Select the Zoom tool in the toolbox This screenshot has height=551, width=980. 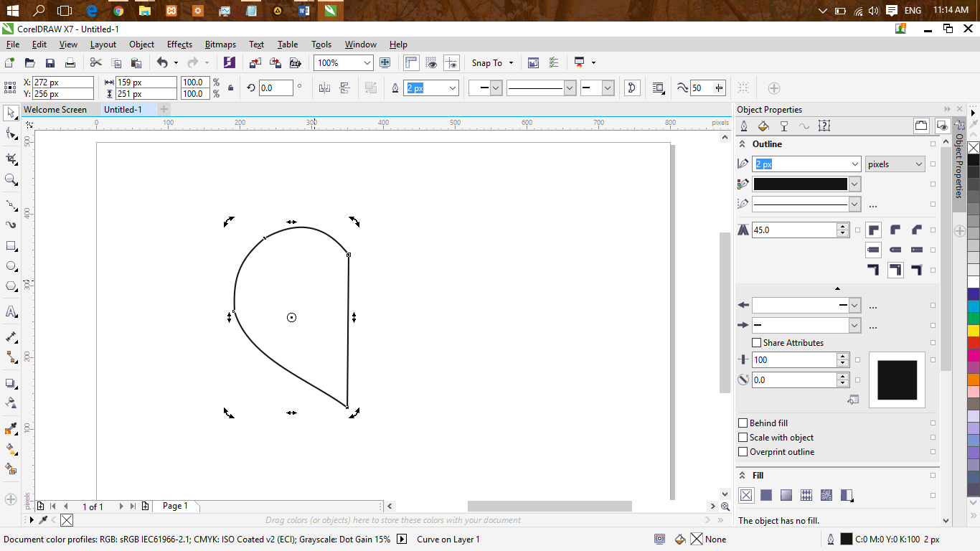(x=11, y=179)
